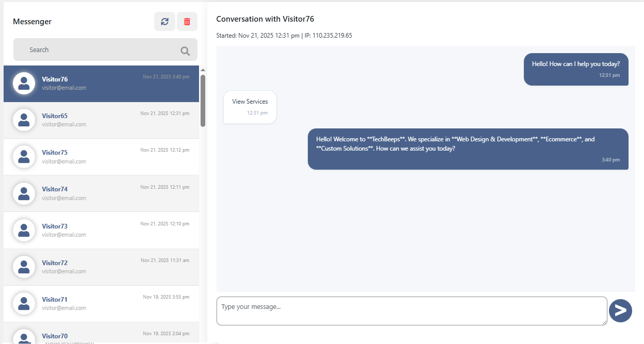Click the View Services message bubble
Viewport: 644px width, 344px height.
pos(250,107)
